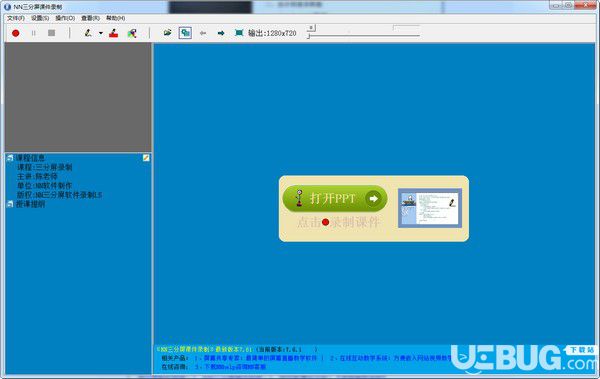Open the pen tool dropdown arrow

pos(101,33)
